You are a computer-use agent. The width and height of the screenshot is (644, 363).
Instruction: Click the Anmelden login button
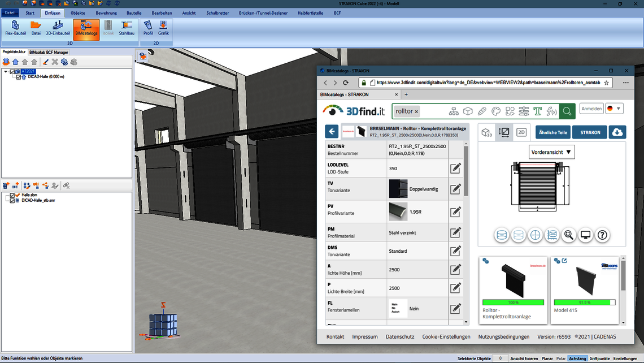591,109
